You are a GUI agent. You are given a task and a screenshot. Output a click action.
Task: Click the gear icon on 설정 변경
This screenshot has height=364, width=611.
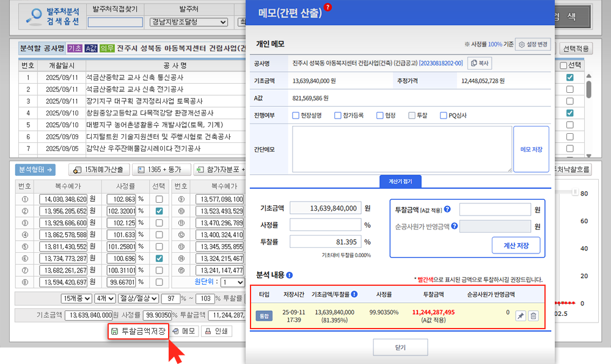click(x=522, y=45)
